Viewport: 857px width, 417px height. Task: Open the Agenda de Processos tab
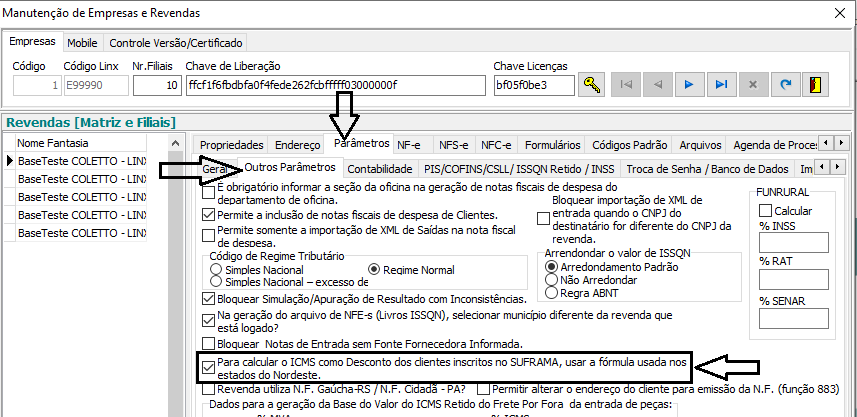pos(774,145)
